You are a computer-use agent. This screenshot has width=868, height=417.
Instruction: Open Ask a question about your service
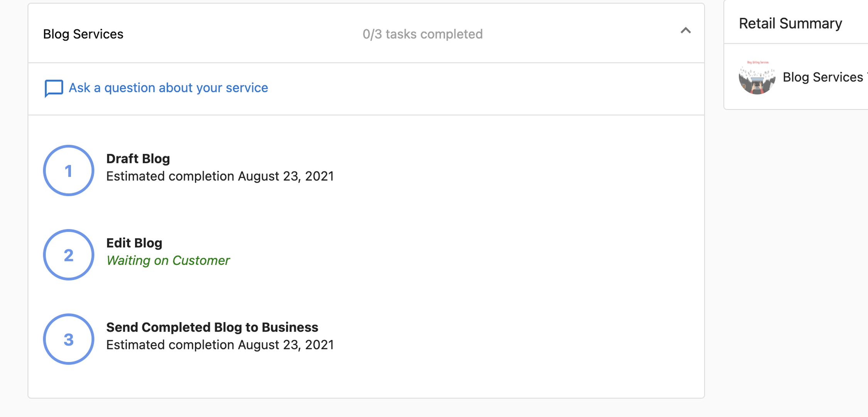[168, 88]
